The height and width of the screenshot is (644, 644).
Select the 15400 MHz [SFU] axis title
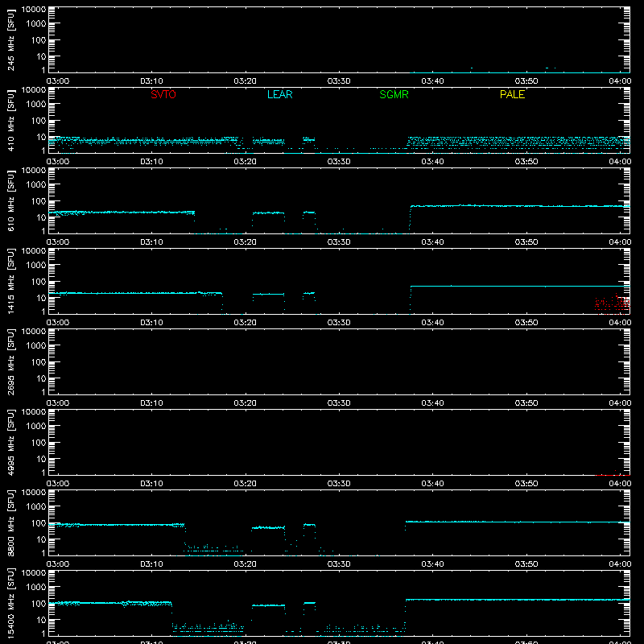[x=10, y=603]
